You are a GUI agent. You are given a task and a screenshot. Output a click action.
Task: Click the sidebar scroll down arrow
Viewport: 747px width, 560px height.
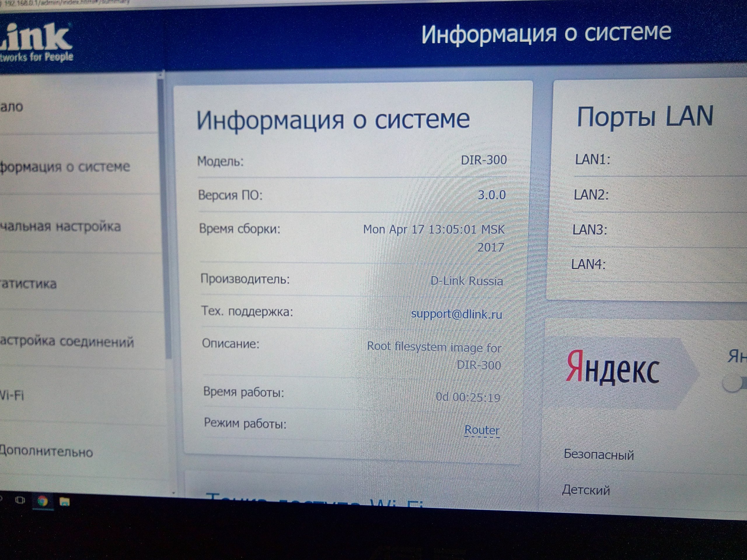(174, 493)
